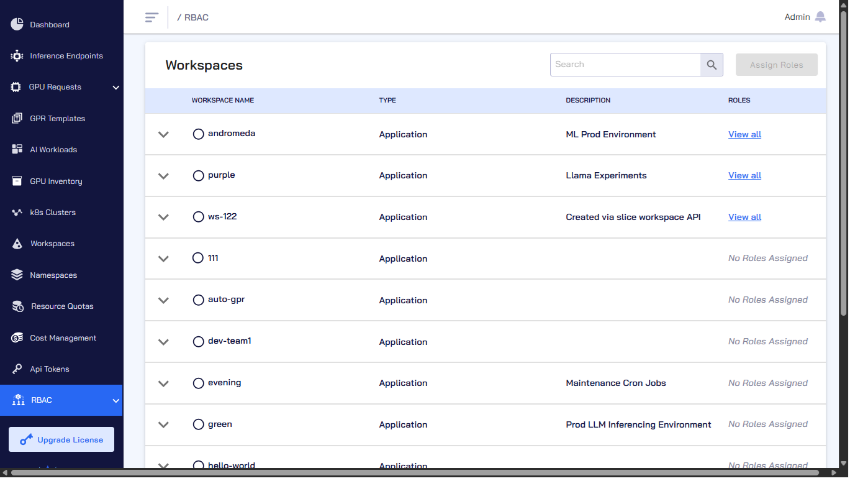Select the andromeda workspace radio button

point(199,134)
